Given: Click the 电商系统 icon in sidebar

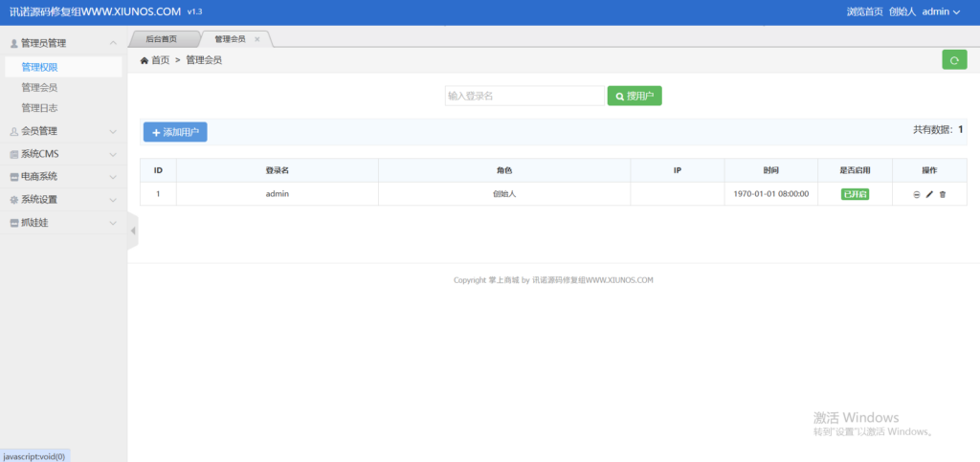Looking at the screenshot, I should [x=13, y=177].
